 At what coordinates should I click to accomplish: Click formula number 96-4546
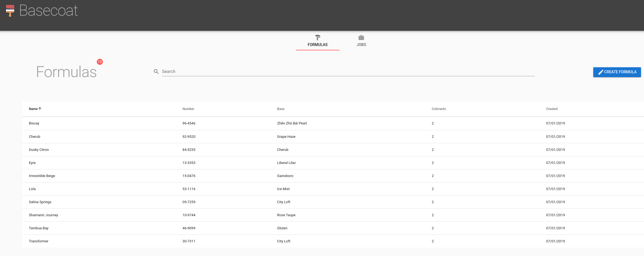189,123
